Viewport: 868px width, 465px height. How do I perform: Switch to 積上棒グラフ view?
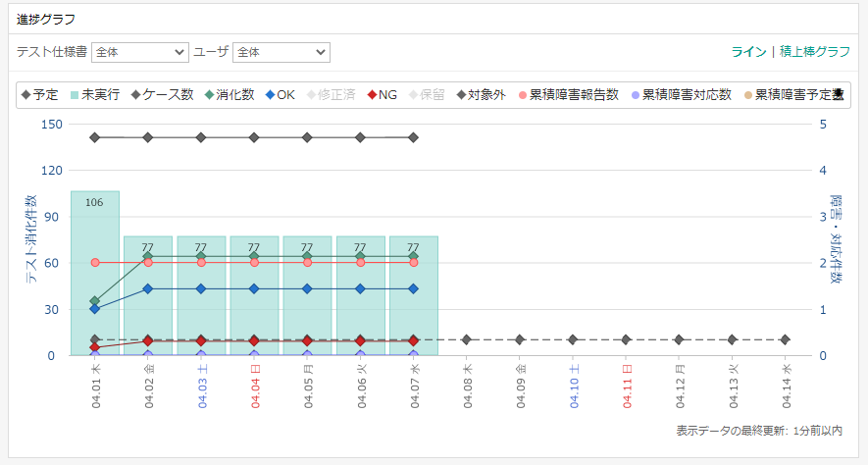(814, 51)
